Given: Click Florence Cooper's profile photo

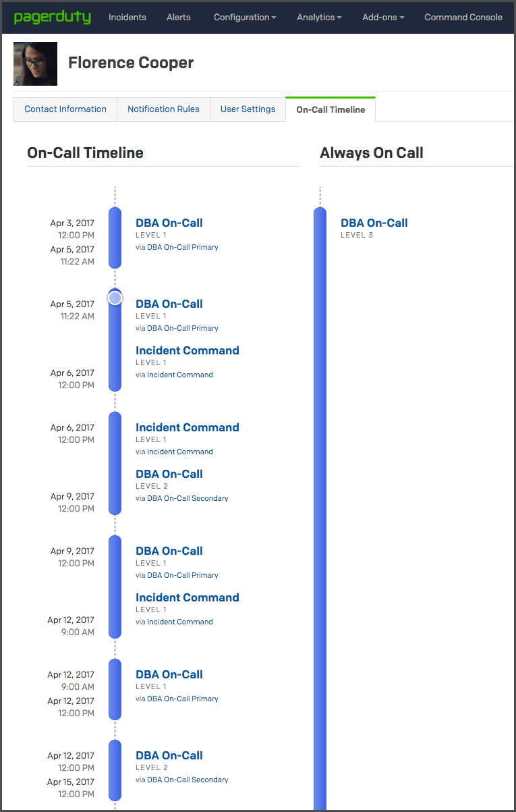Looking at the screenshot, I should (x=35, y=63).
